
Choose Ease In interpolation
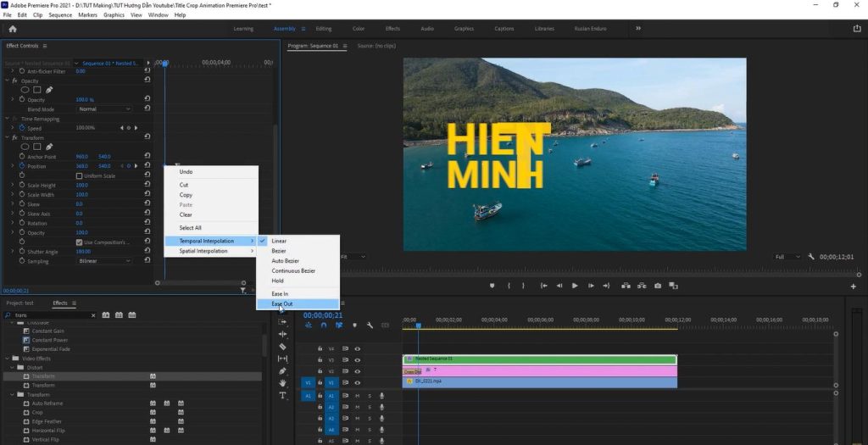298,294
